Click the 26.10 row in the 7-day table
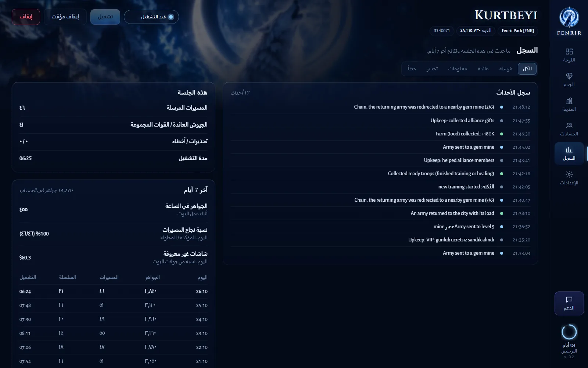 pos(113,291)
